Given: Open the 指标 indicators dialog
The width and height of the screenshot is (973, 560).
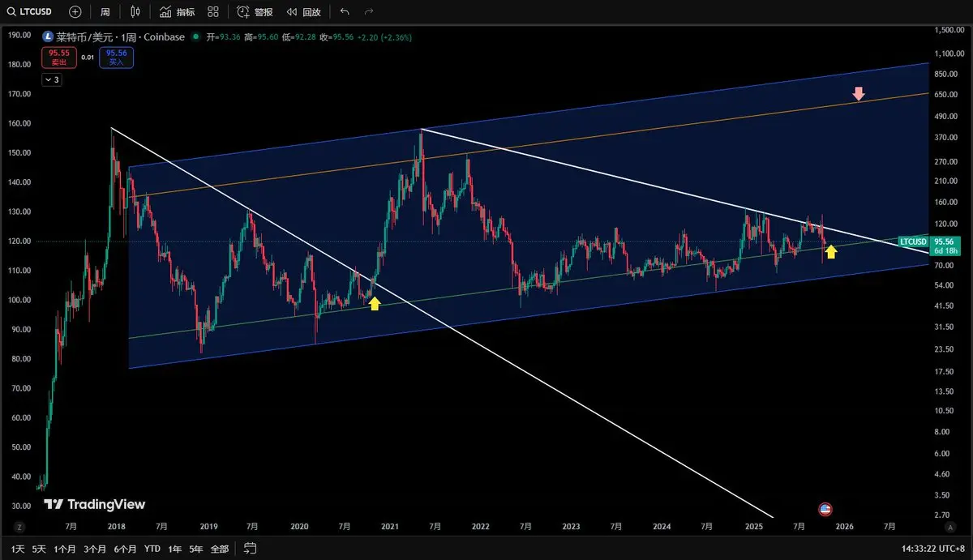Looking at the screenshot, I should [177, 12].
